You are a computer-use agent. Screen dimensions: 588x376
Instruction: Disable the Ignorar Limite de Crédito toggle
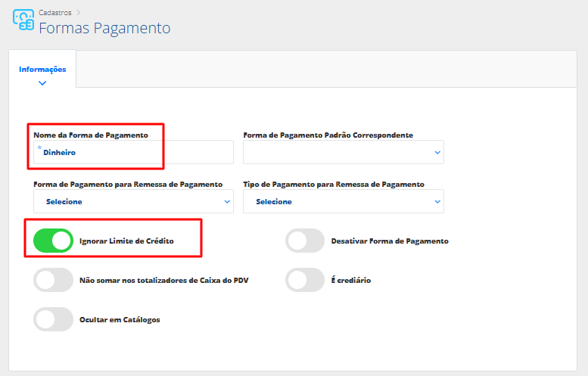click(x=54, y=241)
